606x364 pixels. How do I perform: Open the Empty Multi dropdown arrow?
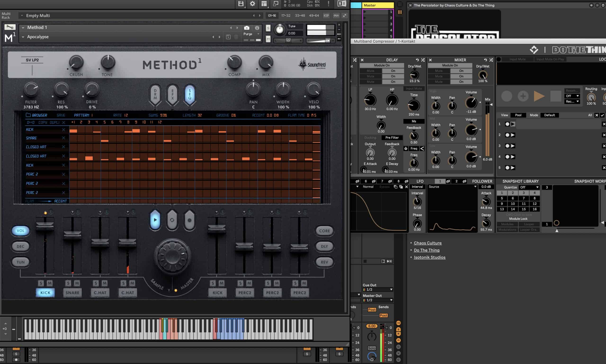point(22,15)
